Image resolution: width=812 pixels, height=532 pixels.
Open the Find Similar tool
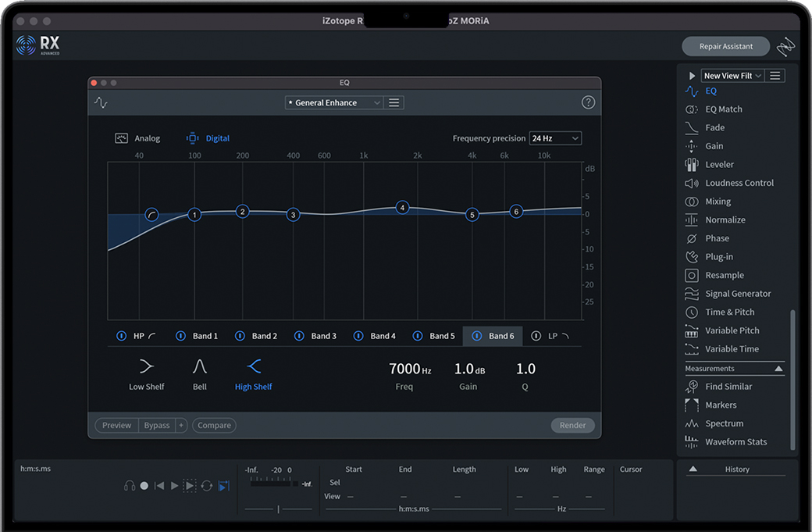coord(728,387)
